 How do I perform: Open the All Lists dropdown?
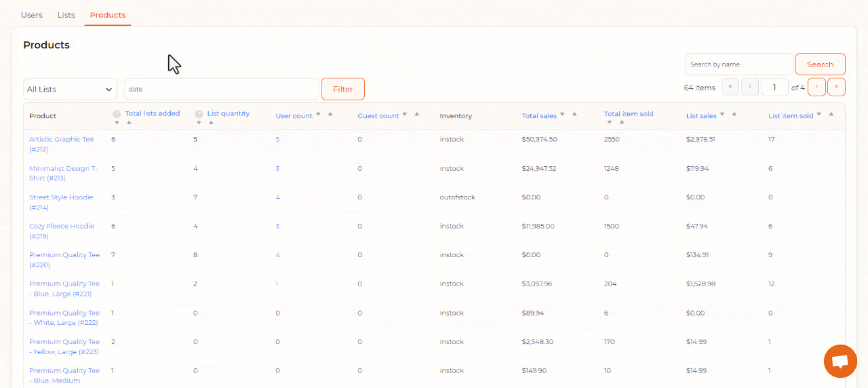70,89
